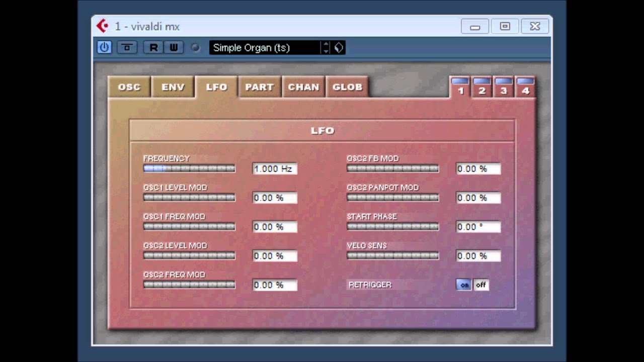
Task: Click the OSC2 PANPOT MOD slider
Action: click(393, 198)
